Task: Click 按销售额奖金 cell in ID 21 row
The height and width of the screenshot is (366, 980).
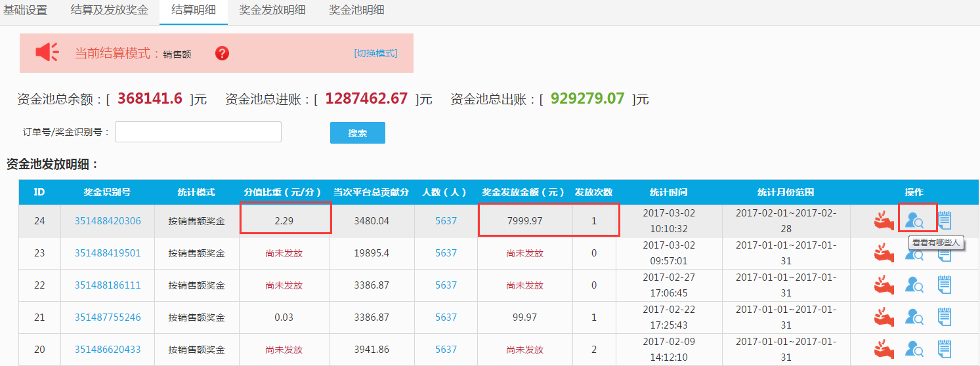Action: click(196, 317)
